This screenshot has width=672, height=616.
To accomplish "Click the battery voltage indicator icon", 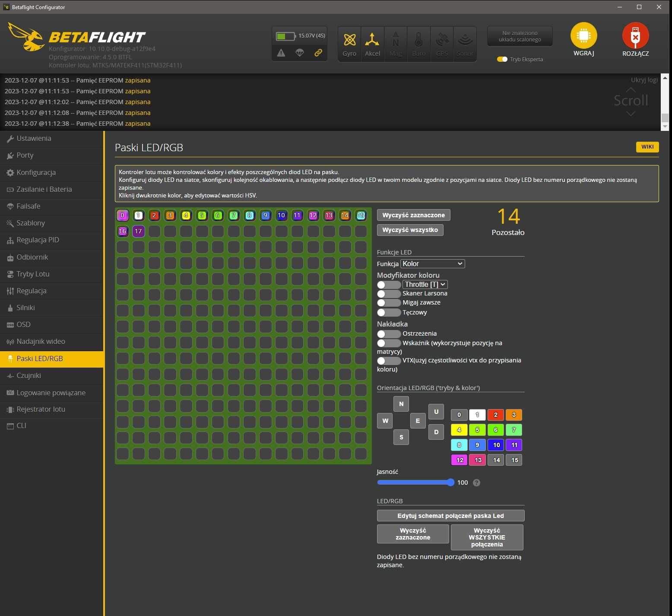I will (285, 36).
